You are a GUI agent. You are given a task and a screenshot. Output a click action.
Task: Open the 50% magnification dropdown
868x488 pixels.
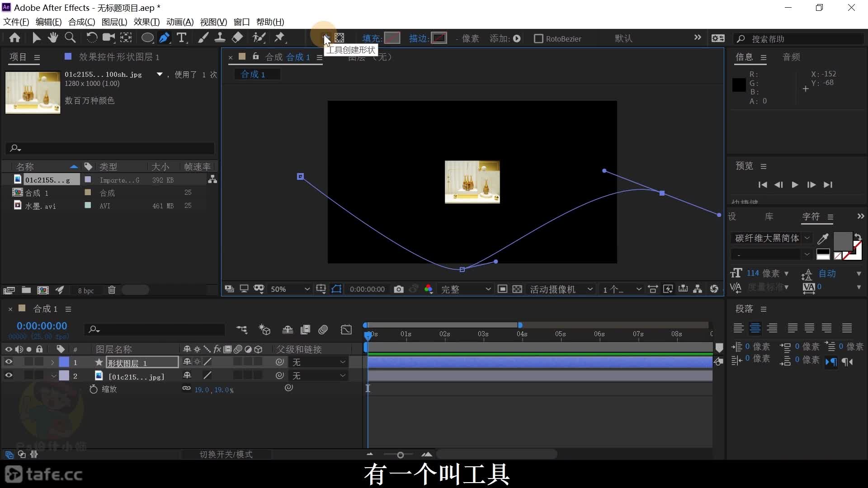(x=290, y=289)
